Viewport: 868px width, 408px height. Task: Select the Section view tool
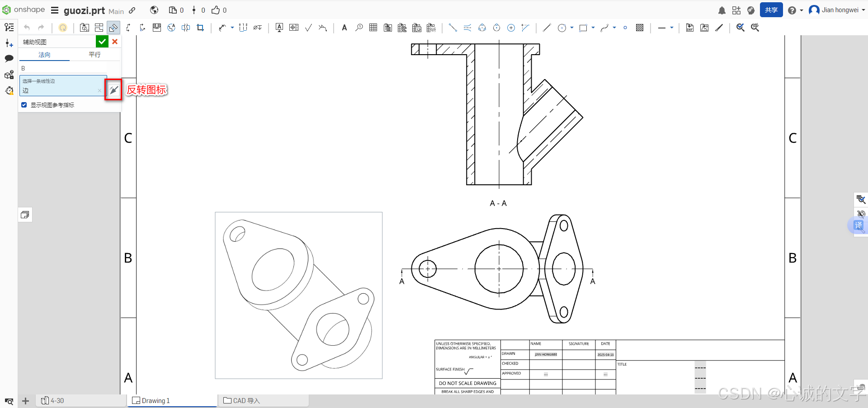pyautogui.click(x=128, y=28)
